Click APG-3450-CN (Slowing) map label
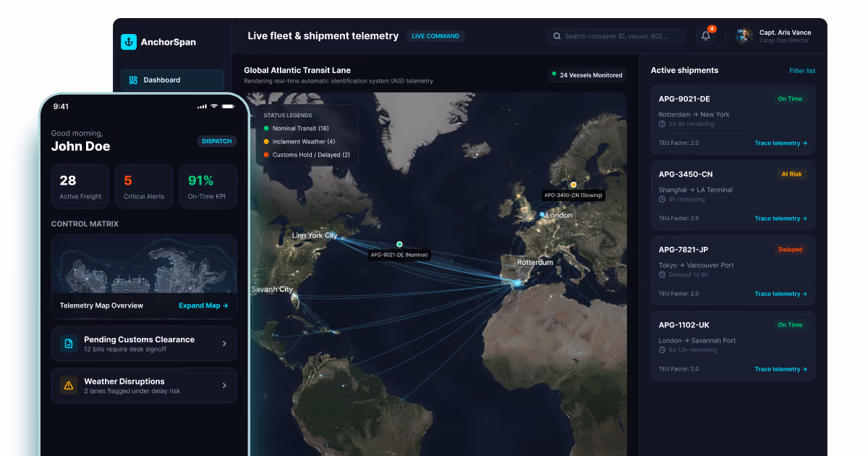The height and width of the screenshot is (456, 868). pyautogui.click(x=574, y=195)
